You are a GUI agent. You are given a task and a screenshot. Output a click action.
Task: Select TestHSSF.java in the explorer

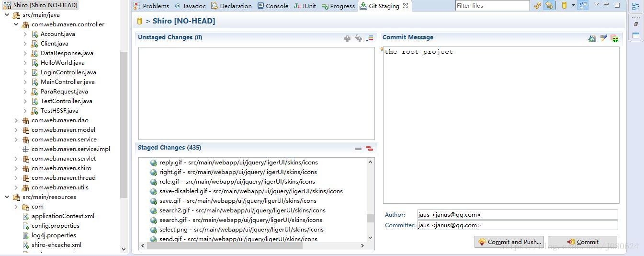pyautogui.click(x=59, y=111)
